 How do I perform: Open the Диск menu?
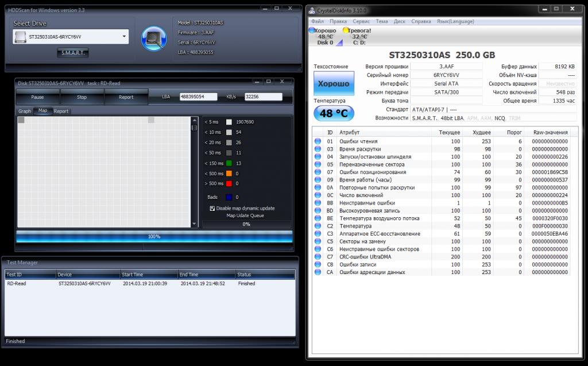pyautogui.click(x=400, y=21)
